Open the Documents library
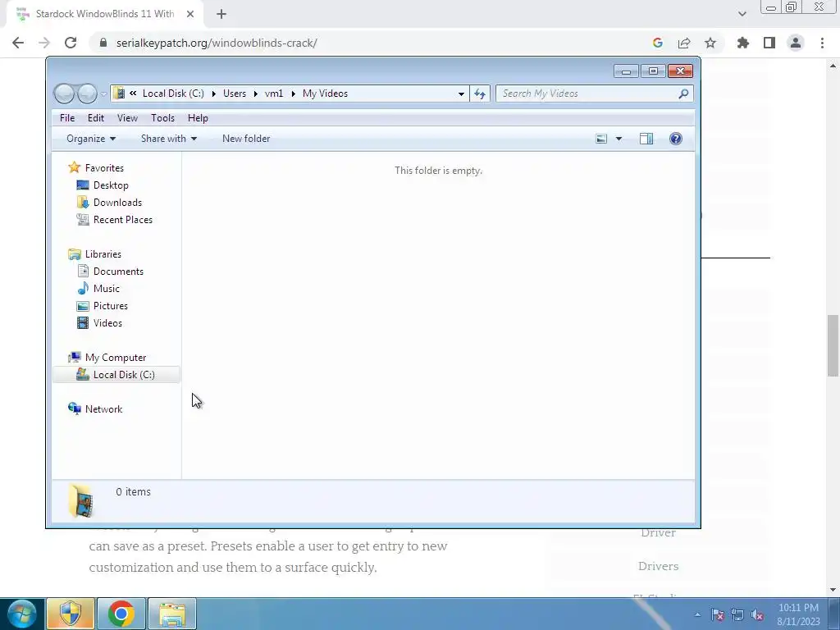The image size is (840, 630). pyautogui.click(x=118, y=271)
